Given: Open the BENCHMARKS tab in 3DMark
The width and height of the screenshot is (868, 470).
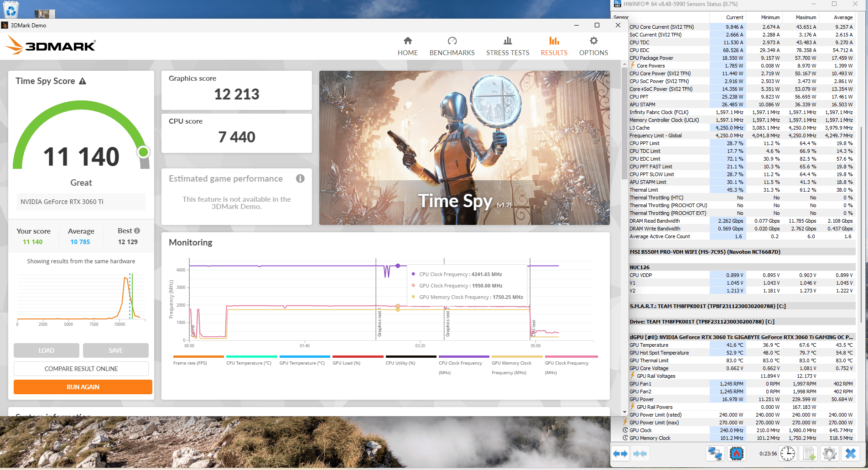Looking at the screenshot, I should [452, 47].
